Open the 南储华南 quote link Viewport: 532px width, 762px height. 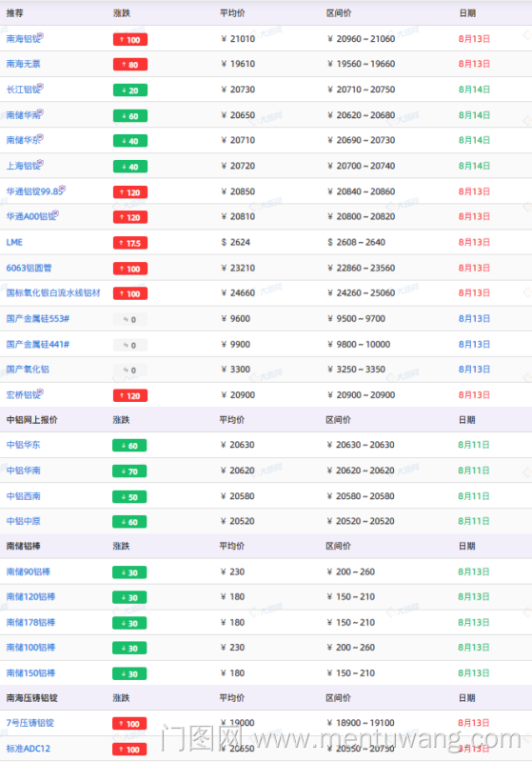[25, 115]
